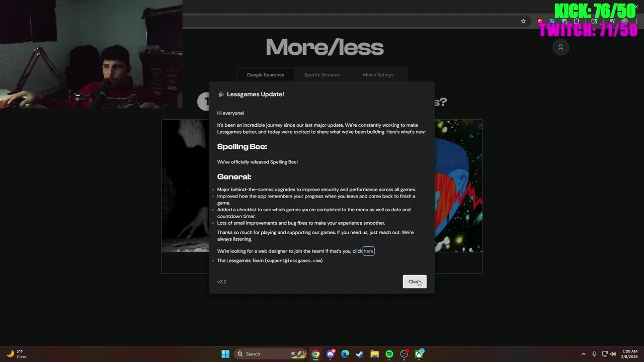This screenshot has width=644, height=362.
Task: Click the 'Spelling Bee:' heading
Action: tap(242, 146)
